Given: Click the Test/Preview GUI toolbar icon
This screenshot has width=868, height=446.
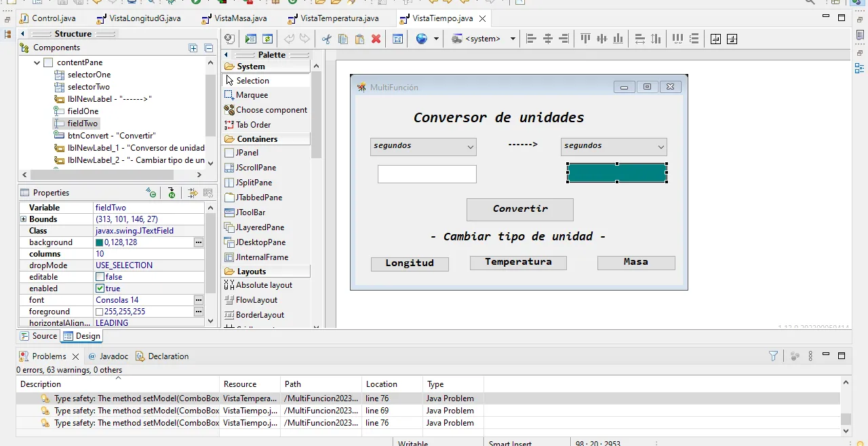Looking at the screenshot, I should 251,39.
